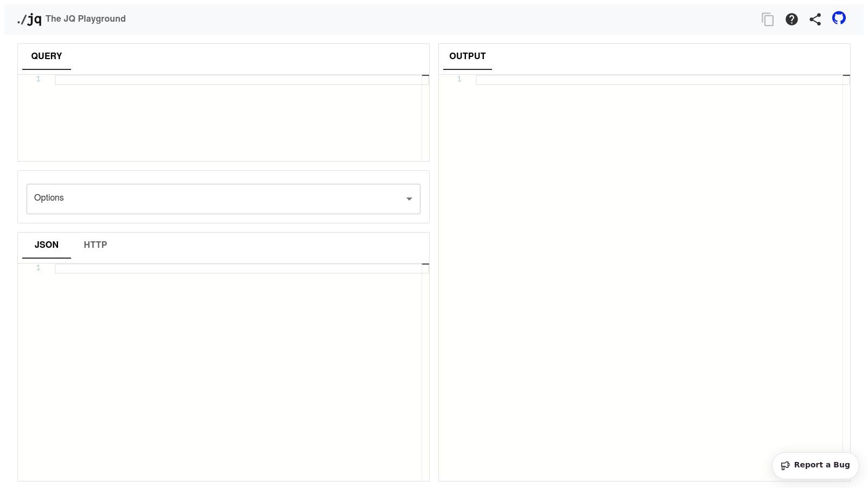Click The JQ Playground title

pos(86,19)
